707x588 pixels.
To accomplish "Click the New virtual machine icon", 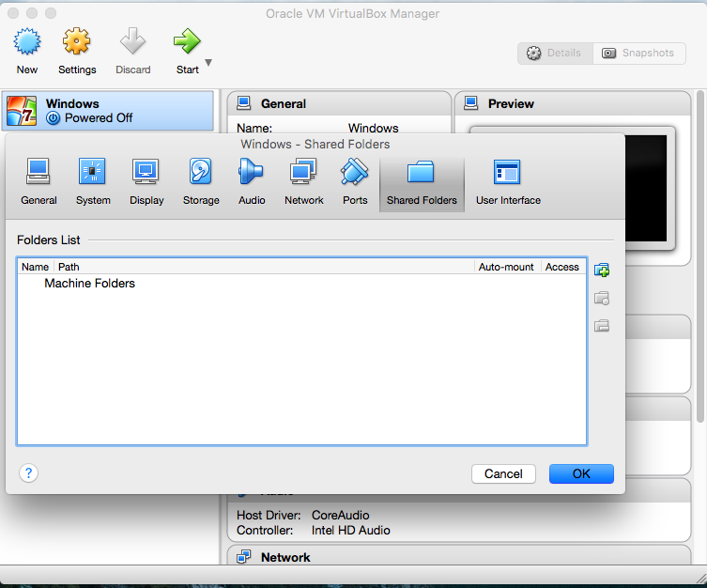I will pos(27,42).
